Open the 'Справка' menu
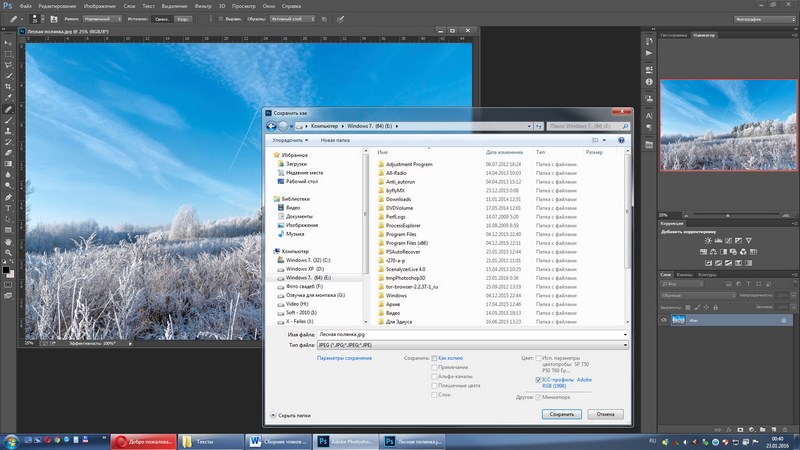 click(x=291, y=6)
